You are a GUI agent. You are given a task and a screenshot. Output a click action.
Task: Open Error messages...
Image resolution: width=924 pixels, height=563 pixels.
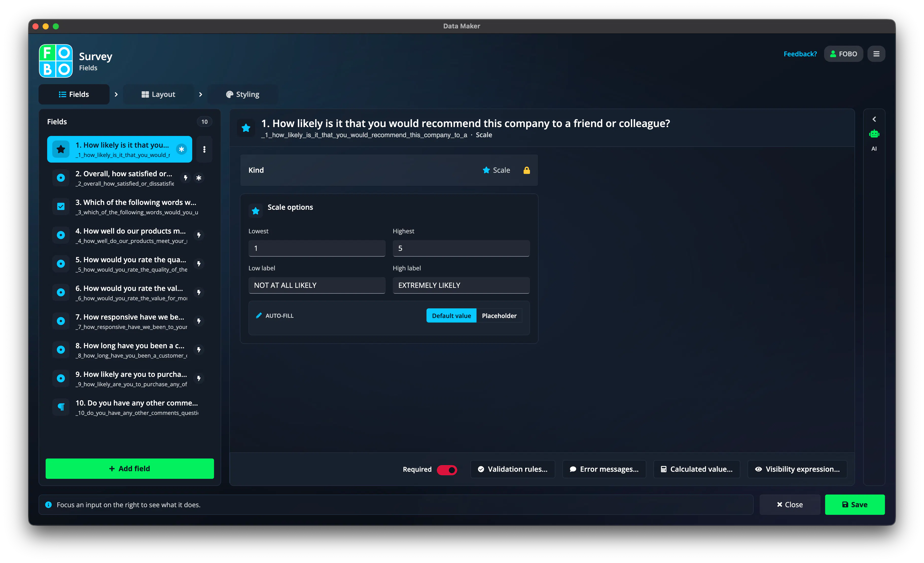point(604,470)
